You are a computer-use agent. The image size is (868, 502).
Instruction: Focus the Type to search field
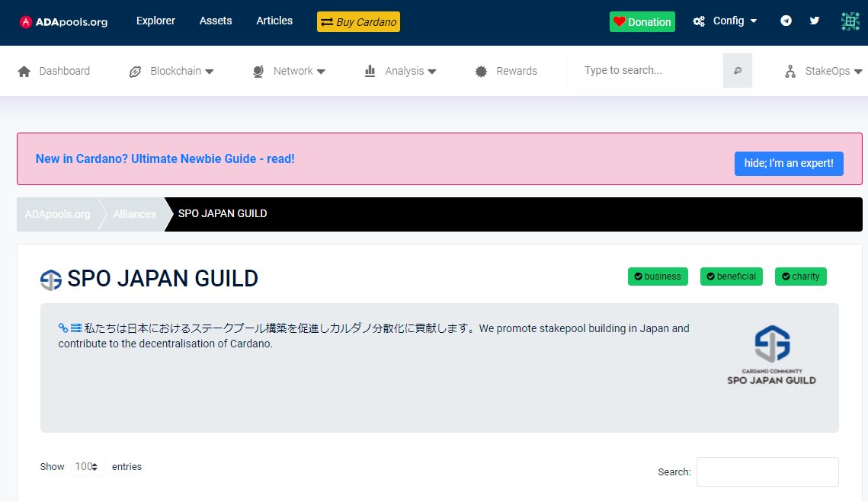point(645,70)
